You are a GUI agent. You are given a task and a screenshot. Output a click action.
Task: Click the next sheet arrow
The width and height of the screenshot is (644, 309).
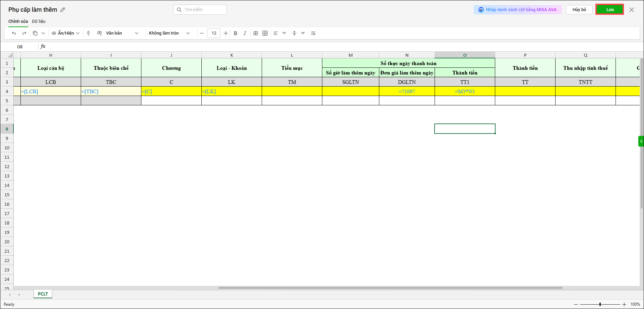click(x=19, y=295)
